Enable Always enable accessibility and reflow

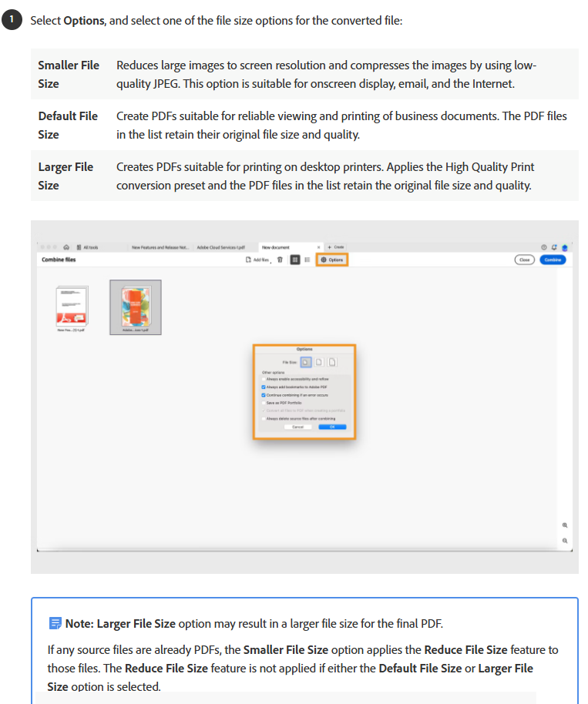click(x=264, y=379)
